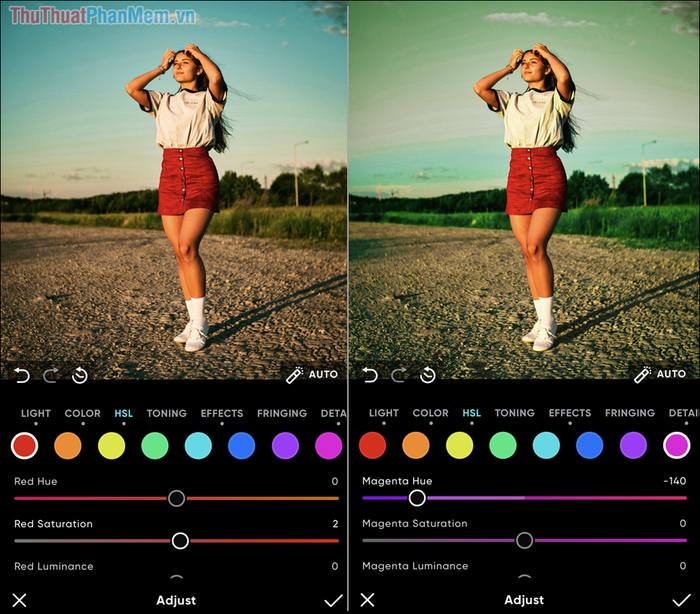The width and height of the screenshot is (700, 614).
Task: Select purple color channel in left editor
Action: [285, 446]
